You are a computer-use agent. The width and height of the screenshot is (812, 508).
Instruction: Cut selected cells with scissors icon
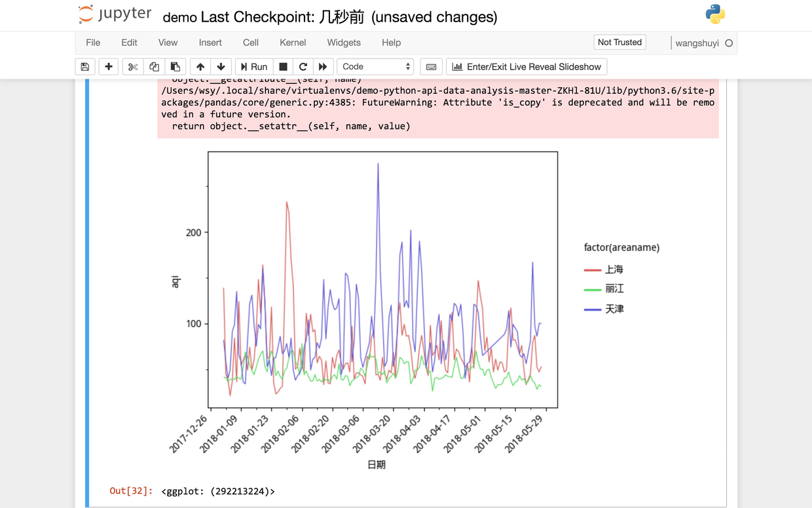(x=133, y=67)
